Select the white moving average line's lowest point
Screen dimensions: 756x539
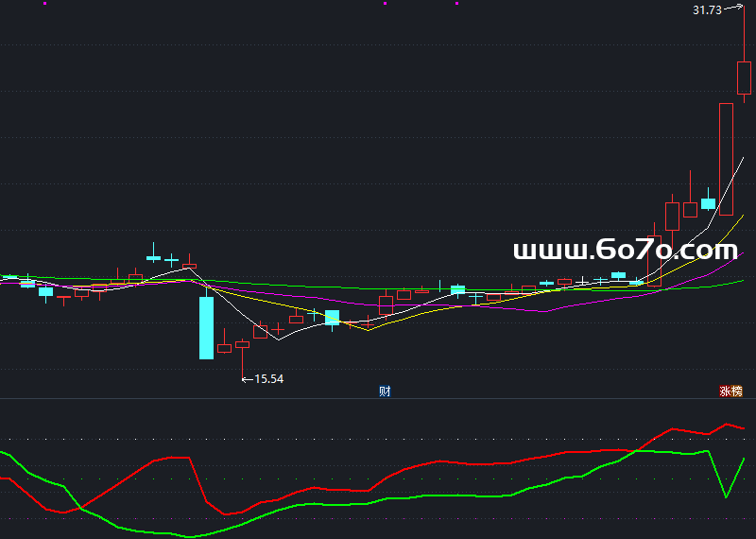click(x=274, y=339)
